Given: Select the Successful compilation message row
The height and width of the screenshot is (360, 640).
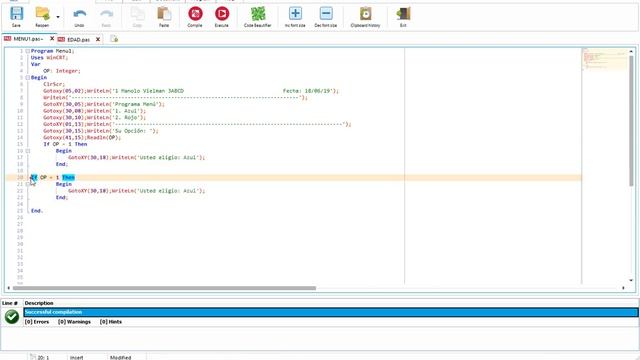Looking at the screenshot, I should [x=331, y=312].
